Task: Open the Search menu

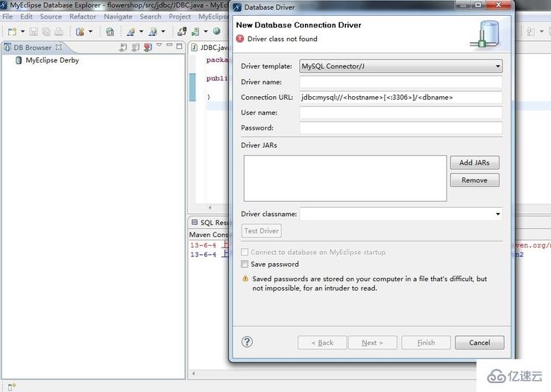Action: pyautogui.click(x=151, y=16)
